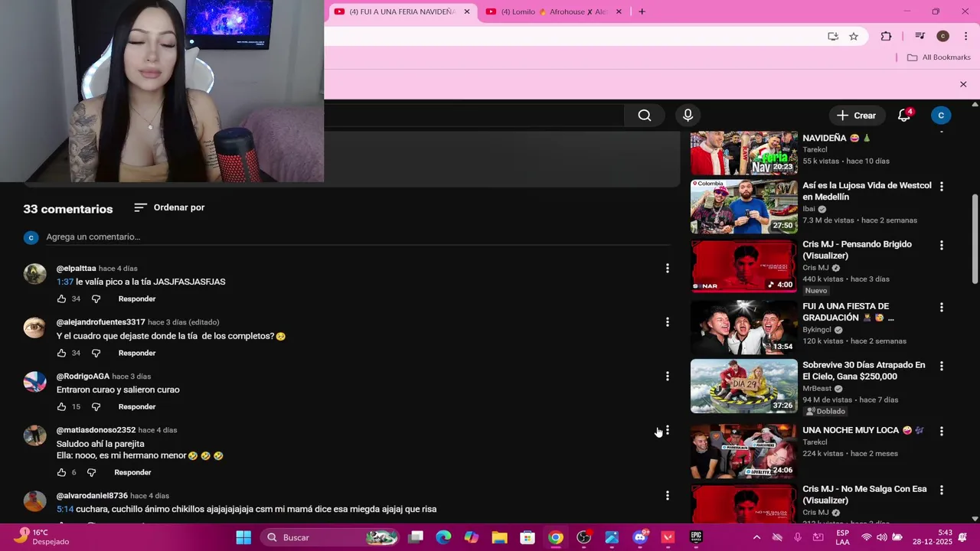Screen dimensions: 980x551
Task: Click the page vertical scrollbar
Action: pyautogui.click(x=975, y=238)
